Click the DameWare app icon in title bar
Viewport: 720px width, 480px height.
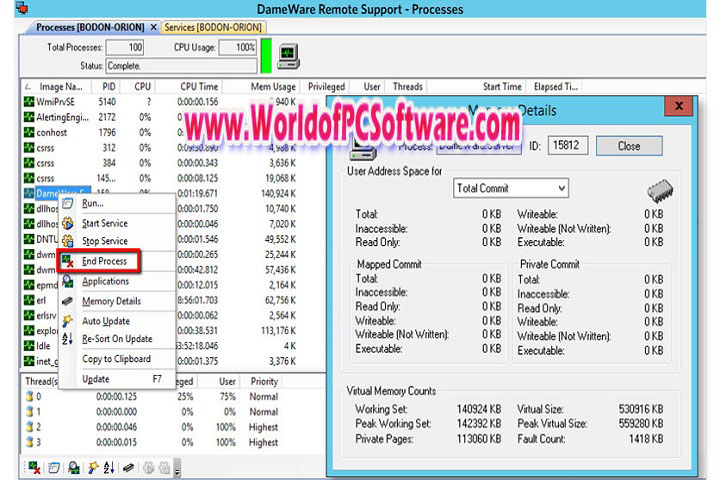[x=22, y=8]
